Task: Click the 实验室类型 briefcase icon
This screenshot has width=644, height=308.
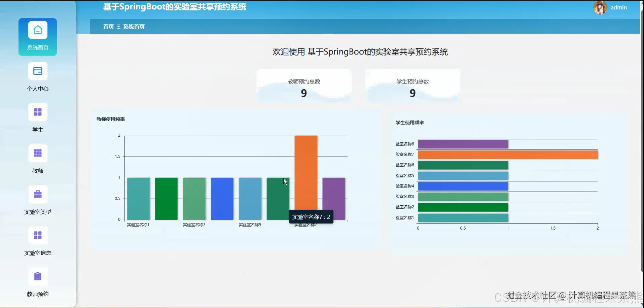Action: [x=37, y=194]
